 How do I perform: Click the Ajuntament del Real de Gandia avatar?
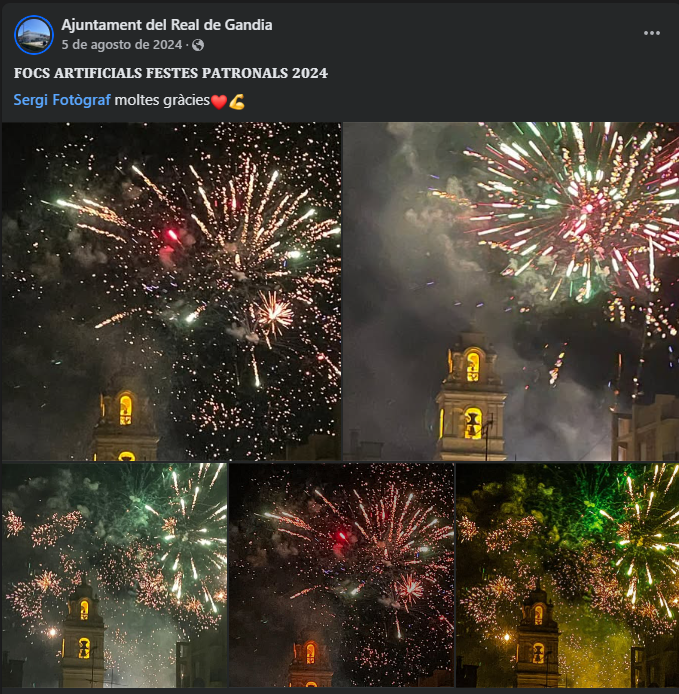34,35
